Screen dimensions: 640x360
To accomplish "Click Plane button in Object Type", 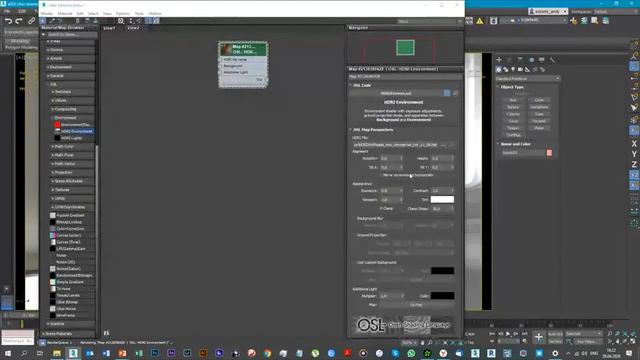I will coord(539,128).
